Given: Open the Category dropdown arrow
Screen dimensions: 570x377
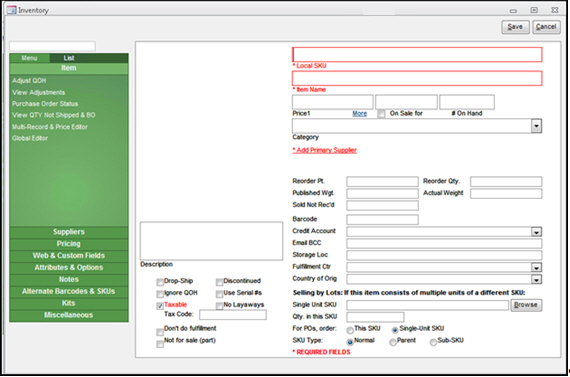Looking at the screenshot, I should 536,126.
